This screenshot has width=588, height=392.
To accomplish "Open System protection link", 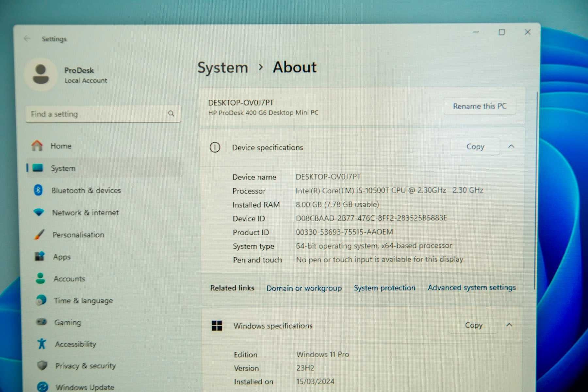I will click(384, 288).
